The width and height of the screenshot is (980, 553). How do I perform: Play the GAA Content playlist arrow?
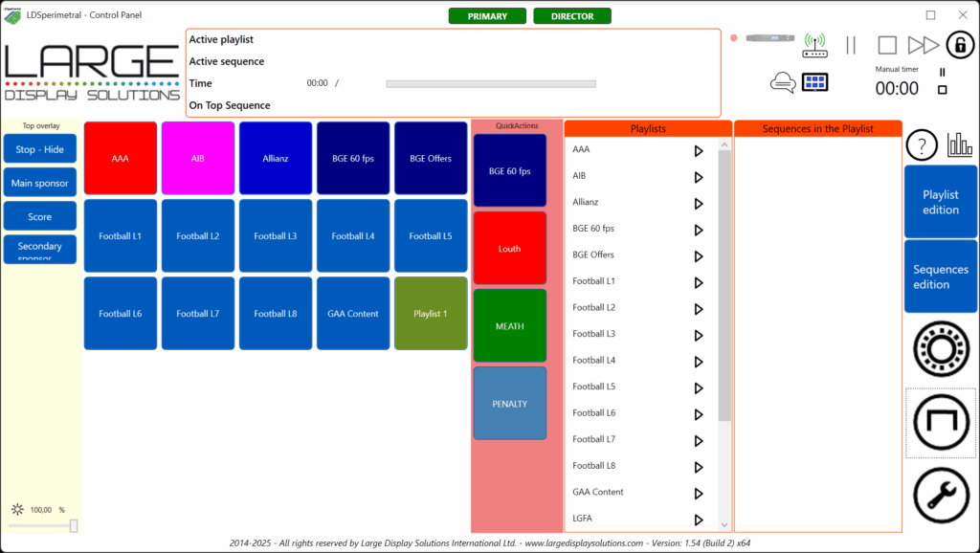(699, 493)
